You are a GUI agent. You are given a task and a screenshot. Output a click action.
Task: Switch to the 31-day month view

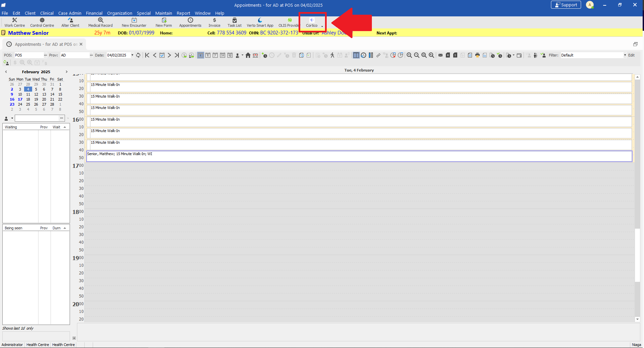[223, 55]
